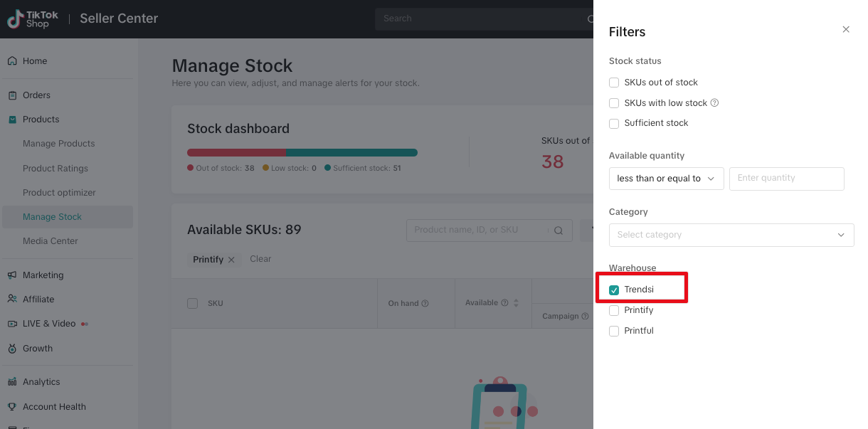Click the Seller Center title text

click(119, 18)
